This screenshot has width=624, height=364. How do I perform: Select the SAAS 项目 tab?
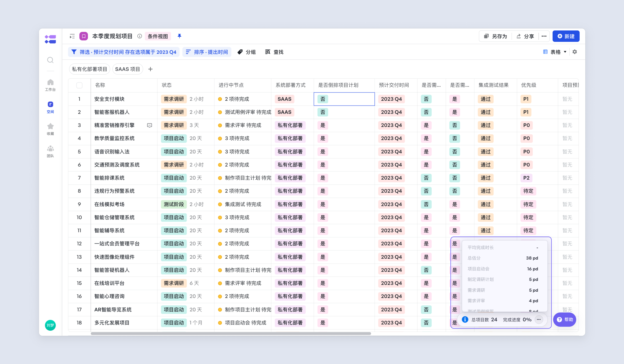click(x=127, y=69)
